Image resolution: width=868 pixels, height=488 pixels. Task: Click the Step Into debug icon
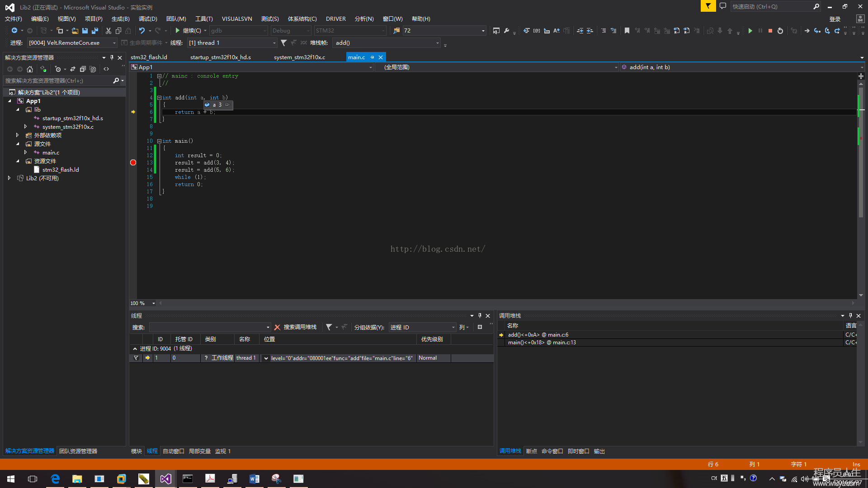pyautogui.click(x=817, y=31)
